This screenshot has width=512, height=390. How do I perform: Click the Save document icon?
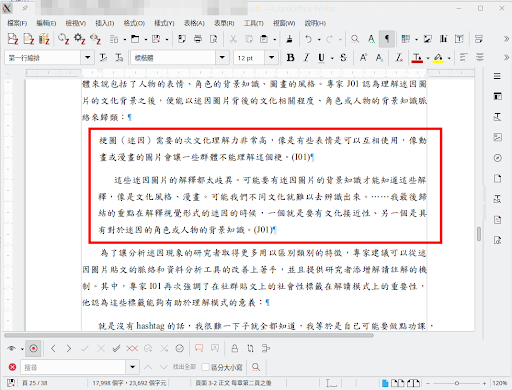[156, 39]
